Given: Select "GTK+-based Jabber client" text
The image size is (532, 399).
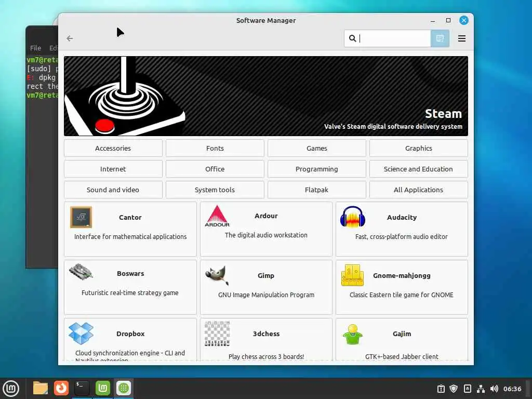Looking at the screenshot, I should pos(402,356).
